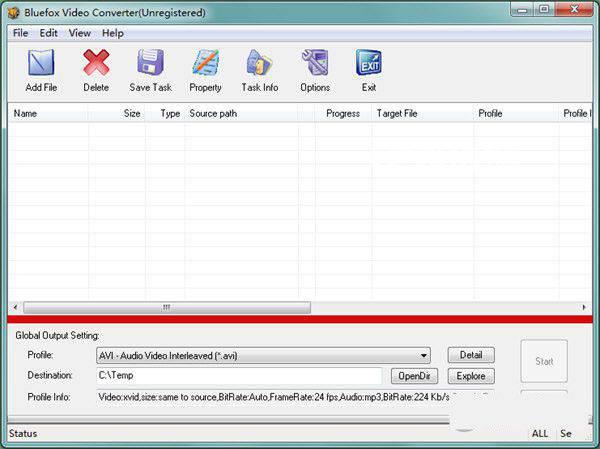
Task: Open the Task Info icon
Action: [x=259, y=62]
